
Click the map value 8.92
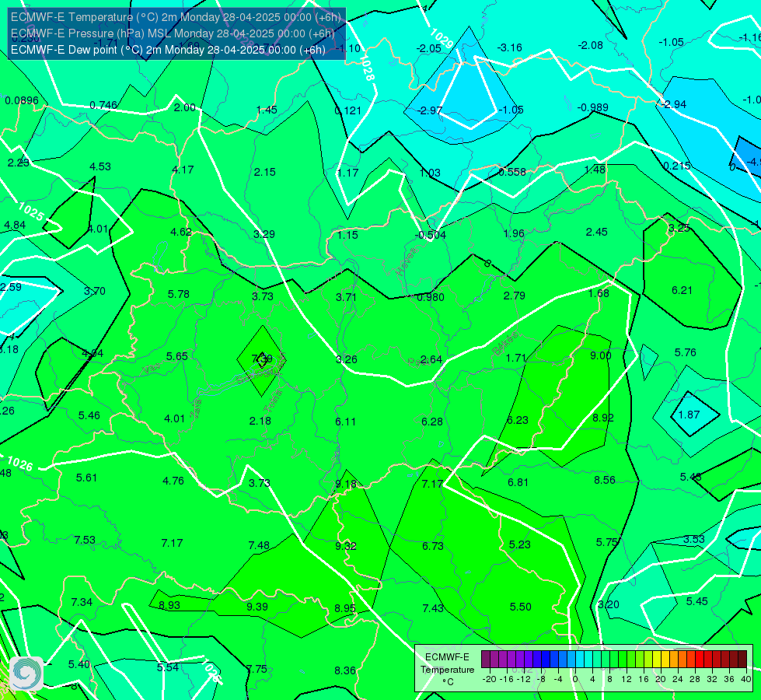603,418
